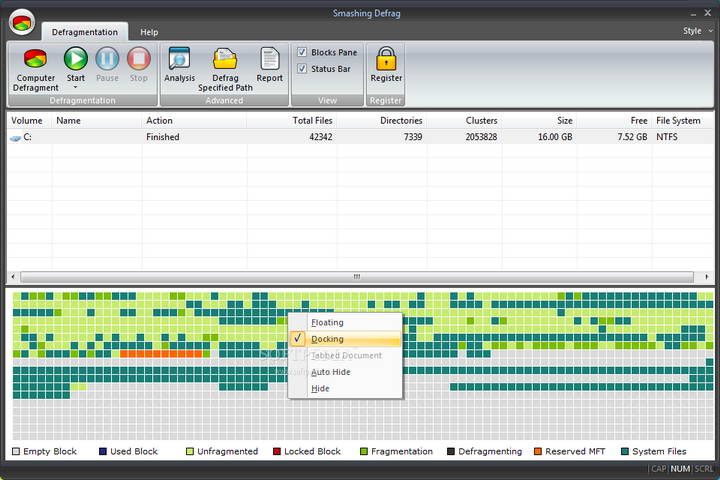Image resolution: width=720 pixels, height=480 pixels.
Task: Click the Pause icon
Action: coord(107,59)
